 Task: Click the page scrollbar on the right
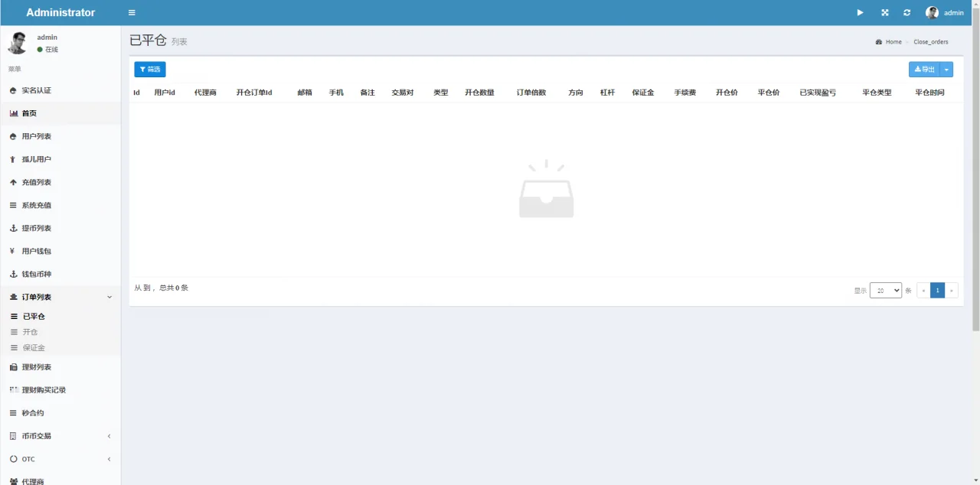coord(975,176)
